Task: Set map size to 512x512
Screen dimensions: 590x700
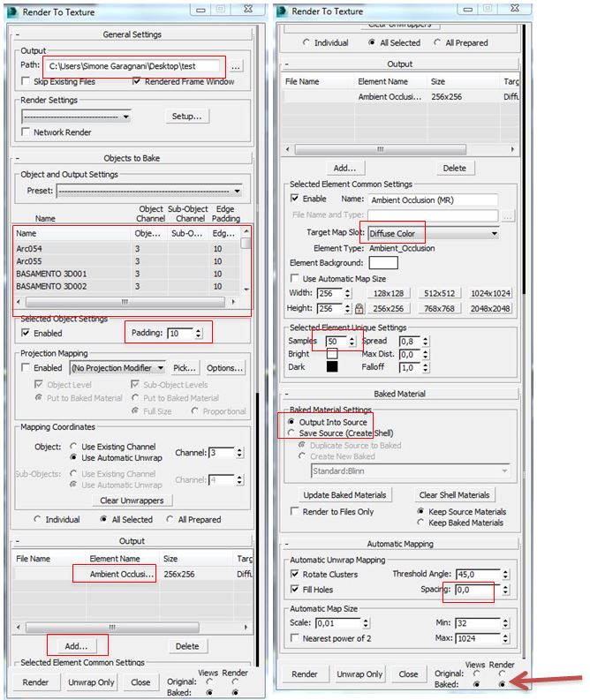Action: [x=440, y=293]
